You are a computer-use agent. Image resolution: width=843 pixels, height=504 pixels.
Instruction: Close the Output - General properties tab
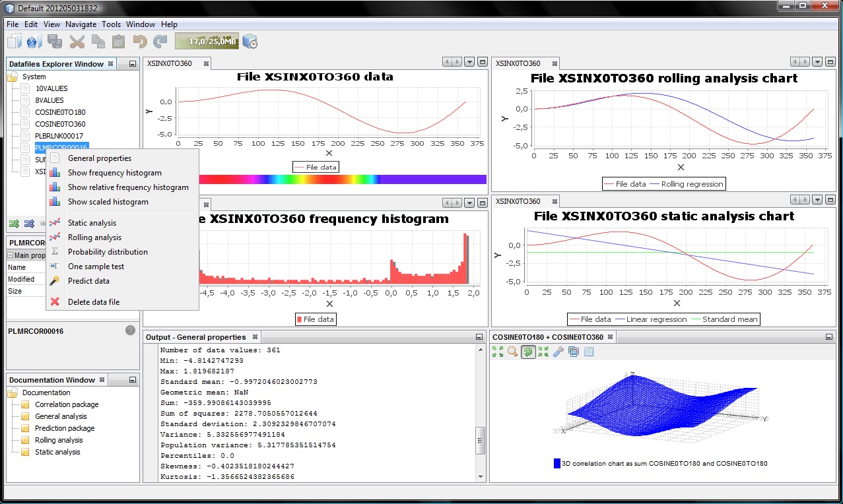255,337
